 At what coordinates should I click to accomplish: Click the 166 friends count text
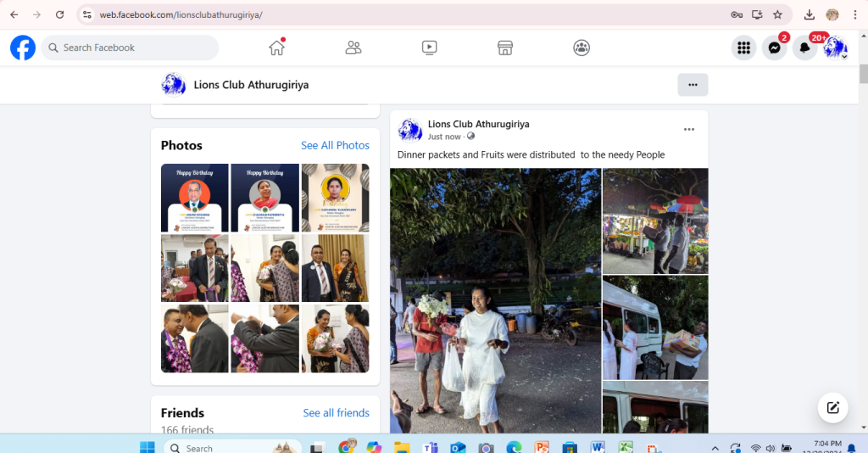(x=187, y=429)
